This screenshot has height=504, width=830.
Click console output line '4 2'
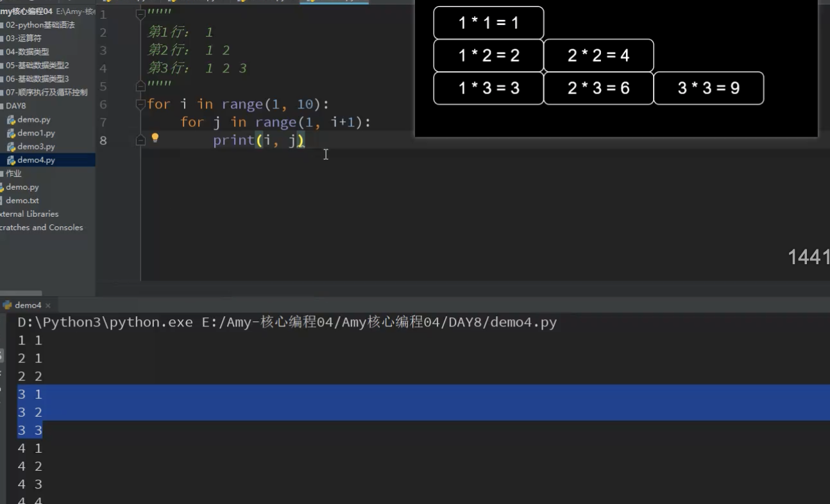tap(30, 466)
